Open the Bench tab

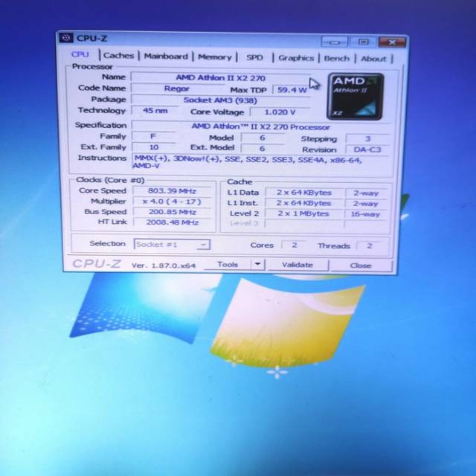coord(336,58)
